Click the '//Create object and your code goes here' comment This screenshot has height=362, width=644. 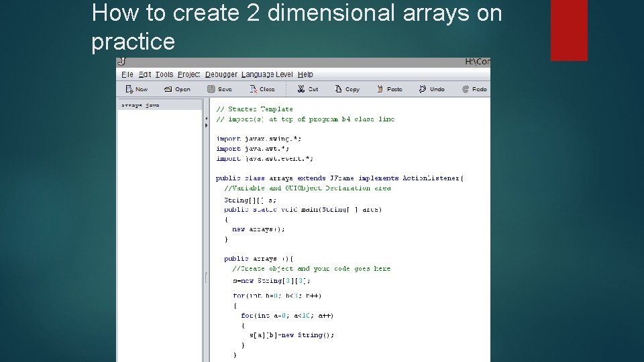(x=311, y=269)
